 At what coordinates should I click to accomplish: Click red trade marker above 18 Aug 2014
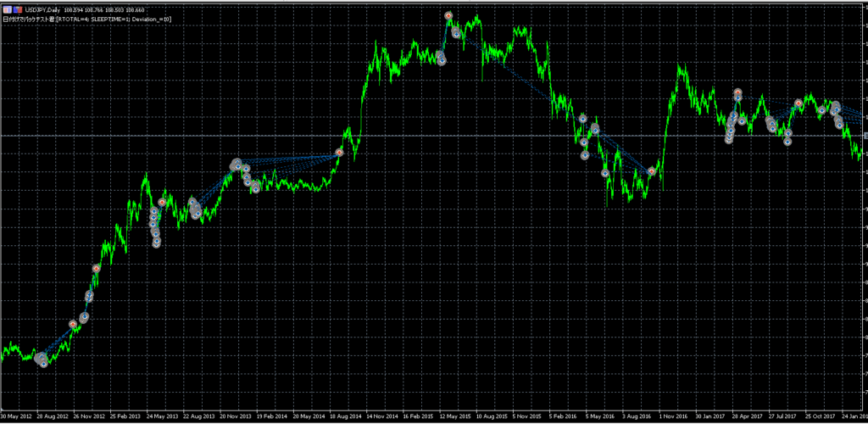339,153
